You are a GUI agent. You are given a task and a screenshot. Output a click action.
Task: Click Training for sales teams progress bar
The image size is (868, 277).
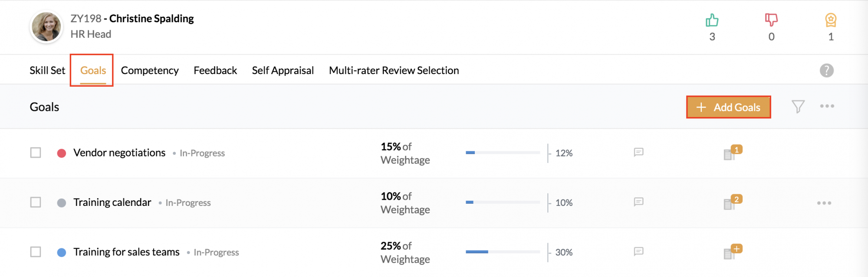[x=503, y=252]
